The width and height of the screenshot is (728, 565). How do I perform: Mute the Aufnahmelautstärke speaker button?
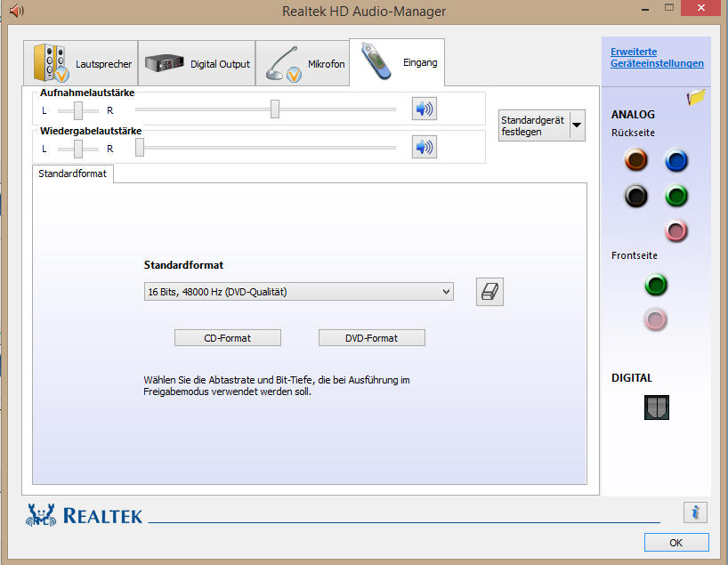425,109
